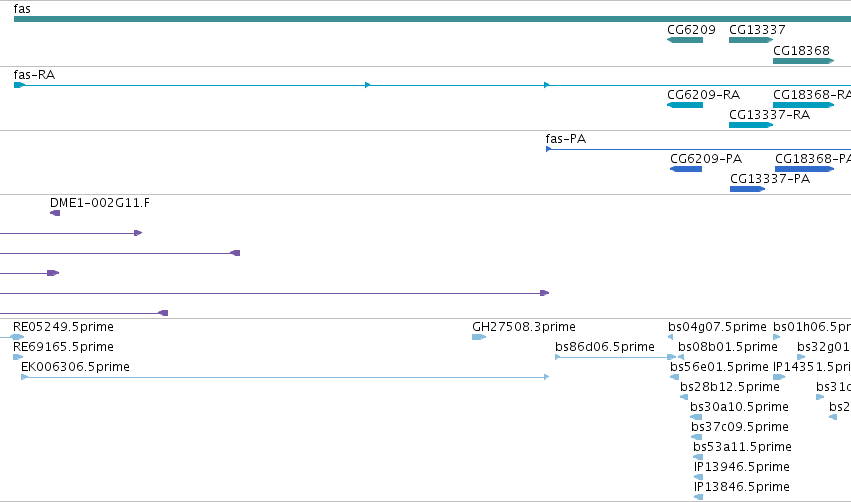This screenshot has width=851, height=502.
Task: Select the RE05249.5prime EST label
Action: 63,327
